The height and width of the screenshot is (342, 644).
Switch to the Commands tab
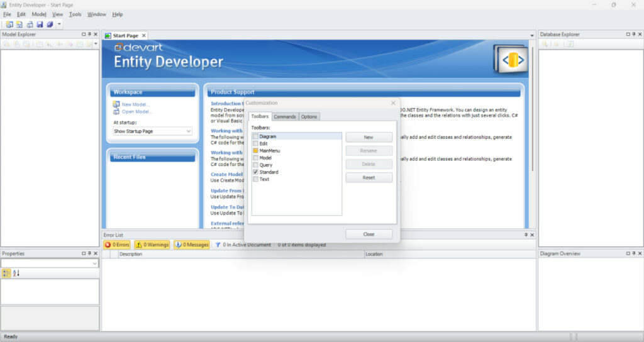tap(285, 116)
